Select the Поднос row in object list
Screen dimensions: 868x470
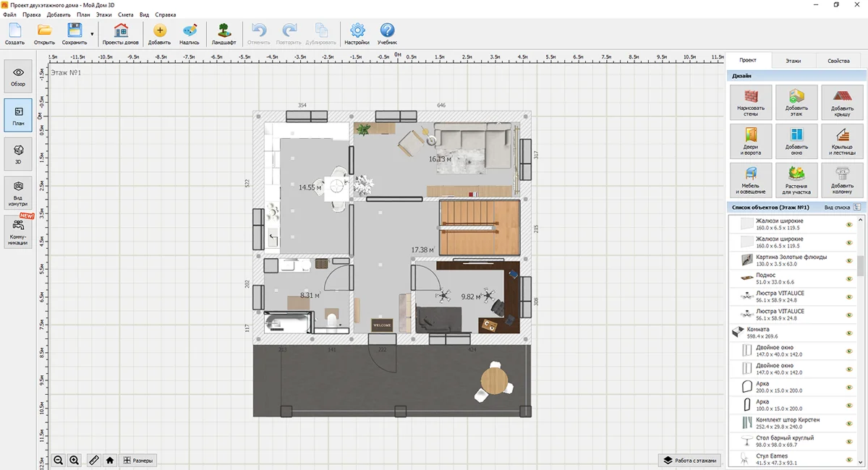pyautogui.click(x=792, y=278)
